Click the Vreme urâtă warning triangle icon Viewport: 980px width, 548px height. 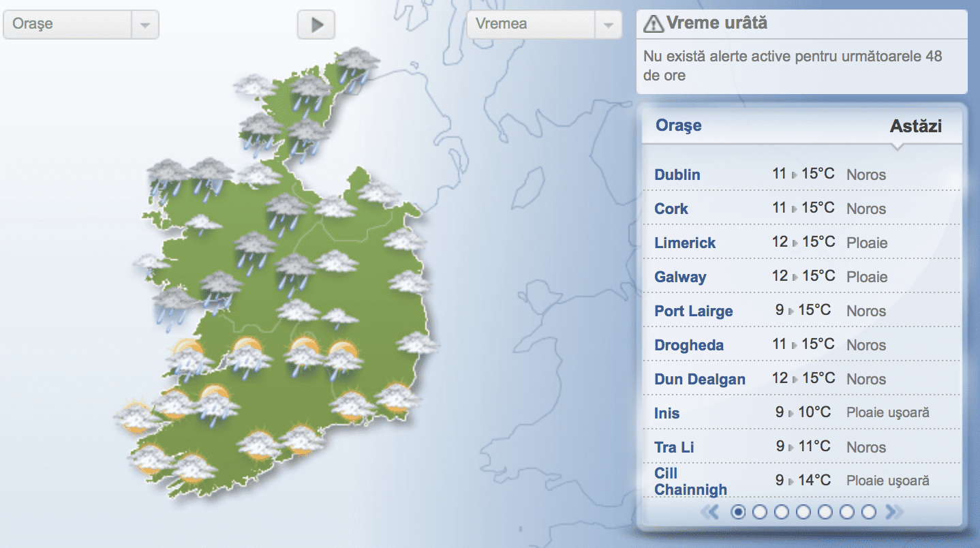(x=653, y=24)
